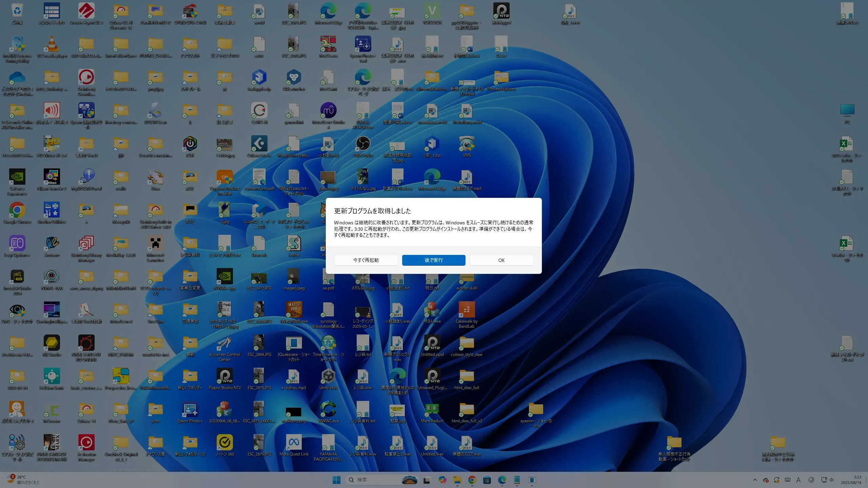868x488 pixels.
Task: Launch Copilot from the taskbar
Action: 442,480
